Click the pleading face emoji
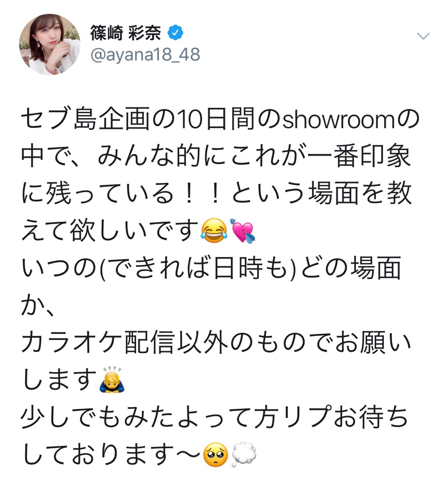 tap(215, 455)
